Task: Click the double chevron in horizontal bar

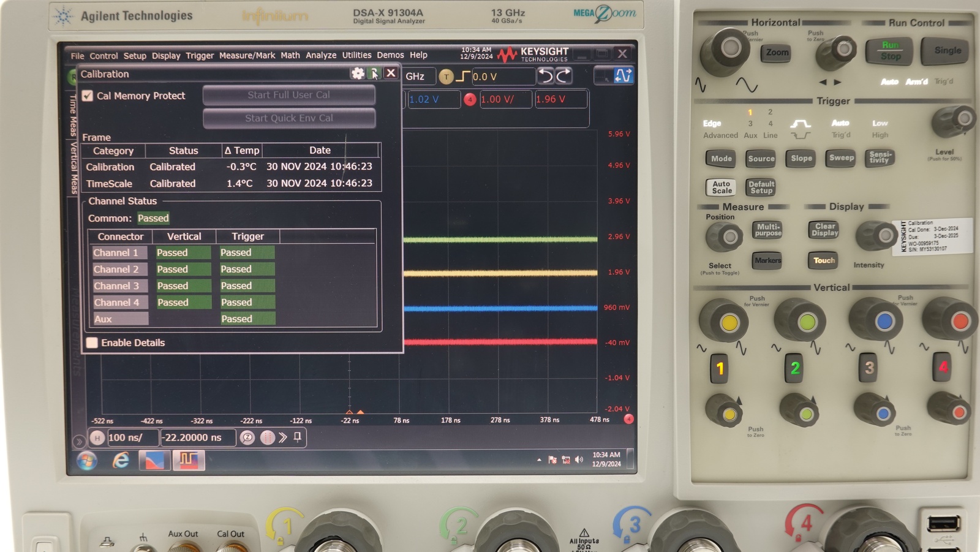Action: (x=282, y=437)
